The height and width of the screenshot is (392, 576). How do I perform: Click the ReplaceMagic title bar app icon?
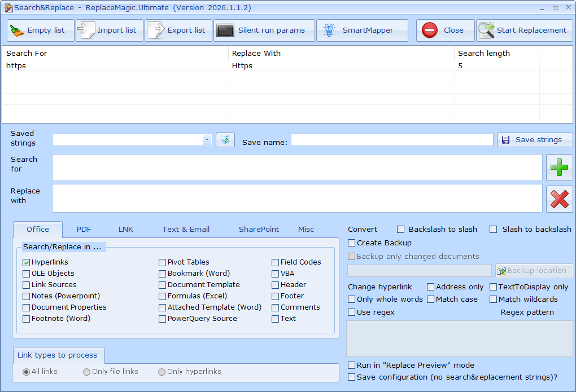point(8,8)
